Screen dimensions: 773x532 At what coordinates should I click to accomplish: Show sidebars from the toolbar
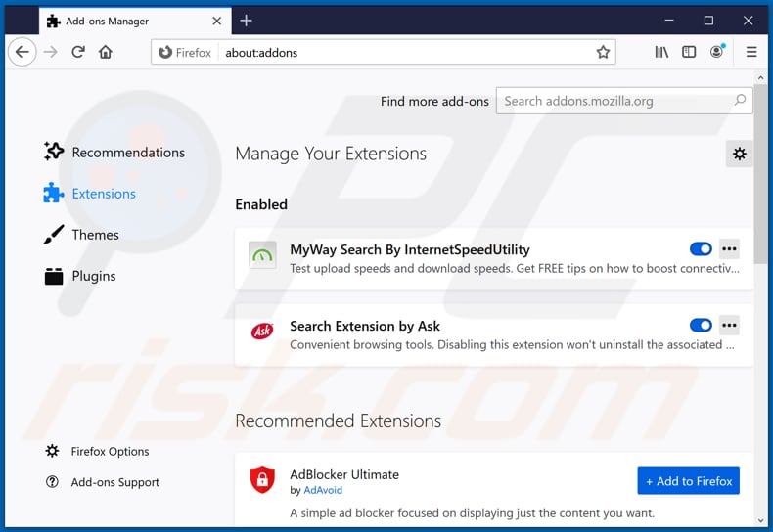(x=689, y=52)
